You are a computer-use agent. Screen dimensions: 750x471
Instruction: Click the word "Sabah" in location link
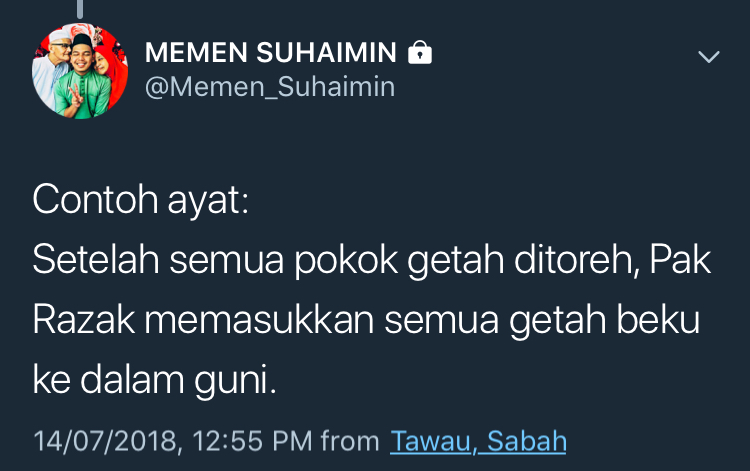(x=527, y=441)
